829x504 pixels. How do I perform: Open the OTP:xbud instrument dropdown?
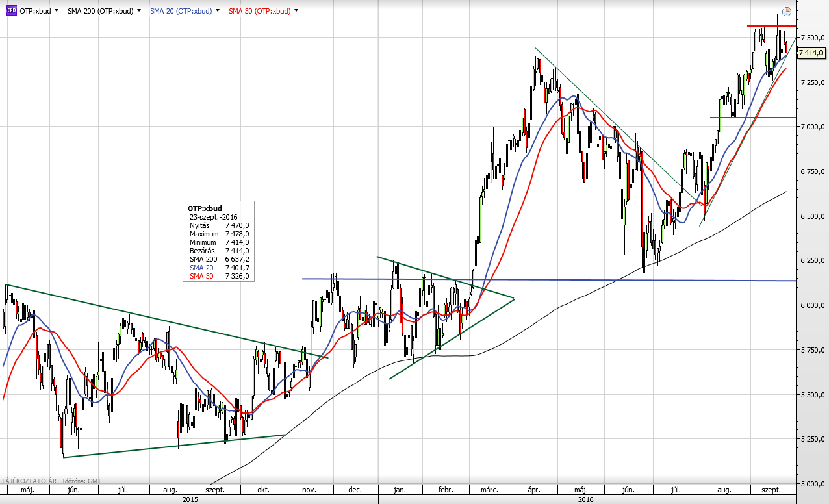pos(57,11)
